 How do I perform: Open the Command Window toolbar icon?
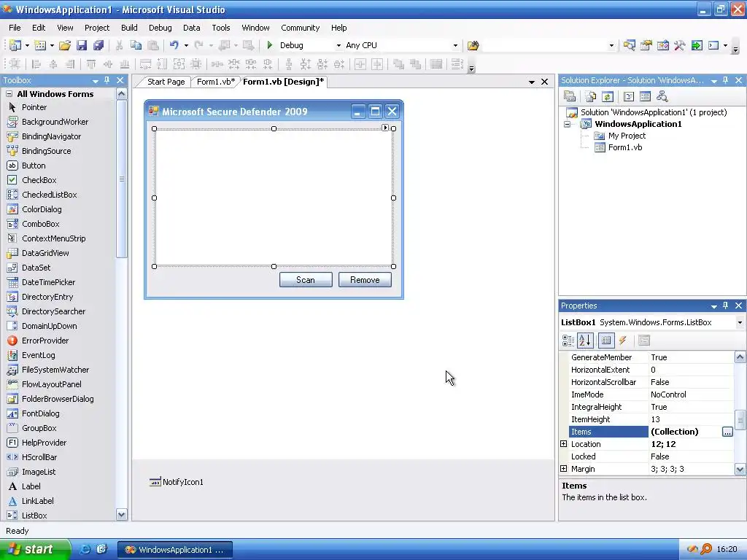click(713, 45)
